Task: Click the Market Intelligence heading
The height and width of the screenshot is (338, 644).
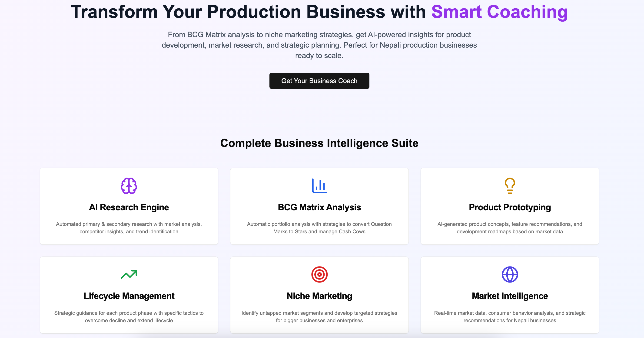Action: (510, 296)
